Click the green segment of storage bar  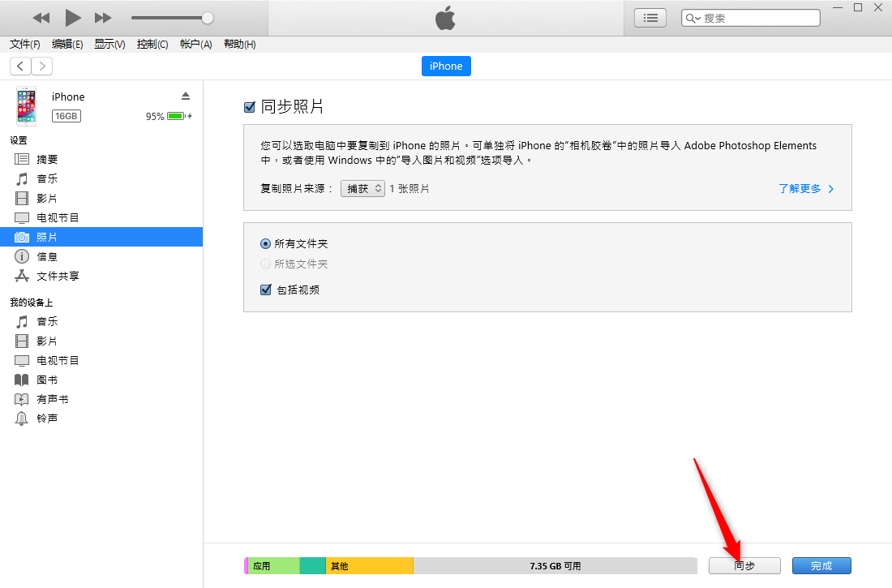point(313,566)
